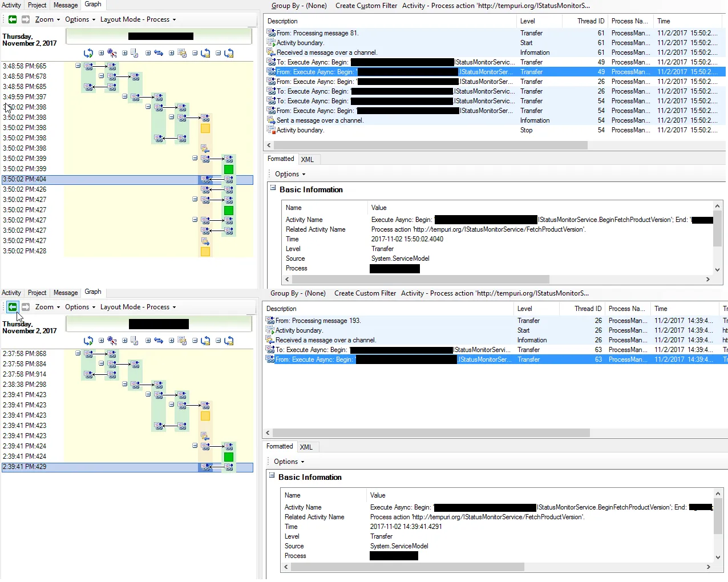728x582 pixels.
Task: Open Group By - (None) in the bottom window
Action: (x=298, y=293)
